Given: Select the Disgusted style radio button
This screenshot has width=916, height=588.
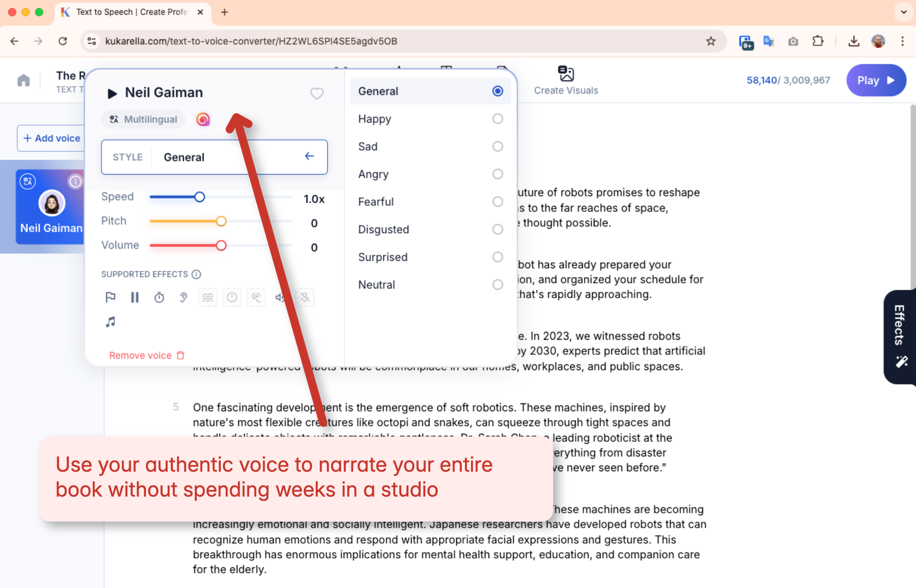Looking at the screenshot, I should 497,229.
